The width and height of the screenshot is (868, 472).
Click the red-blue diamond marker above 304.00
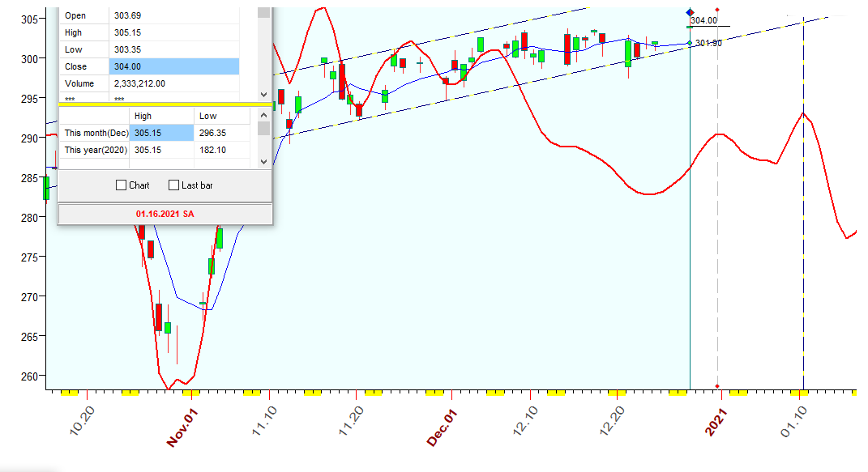tap(690, 12)
